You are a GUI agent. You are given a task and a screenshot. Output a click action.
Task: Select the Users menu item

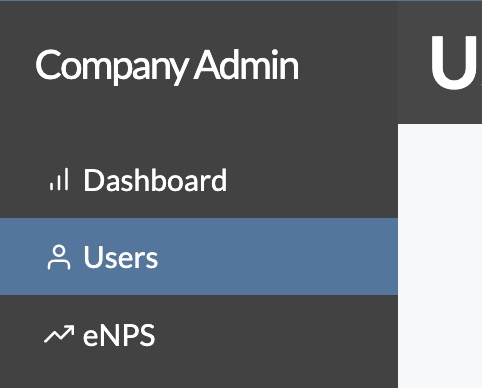(199, 257)
